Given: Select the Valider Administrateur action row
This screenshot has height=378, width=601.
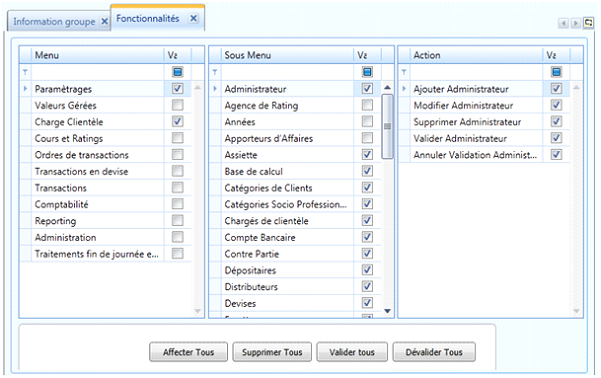Looking at the screenshot, I should coord(484,138).
